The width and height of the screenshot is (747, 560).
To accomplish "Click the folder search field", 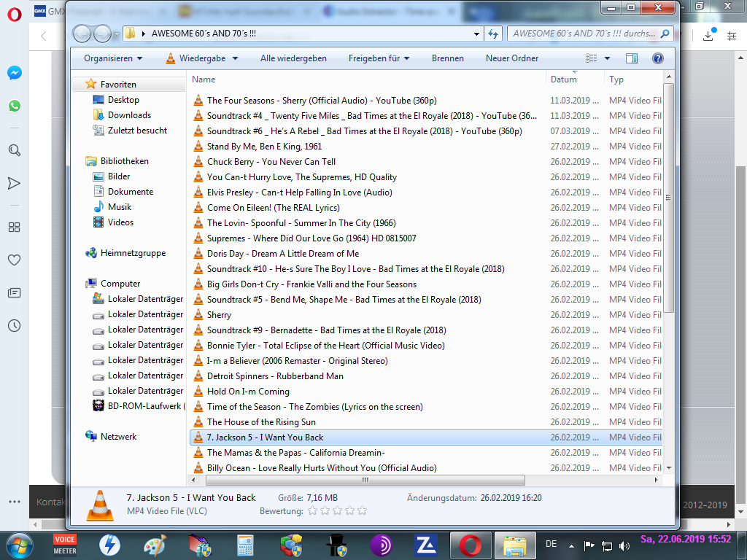I will 584,34.
